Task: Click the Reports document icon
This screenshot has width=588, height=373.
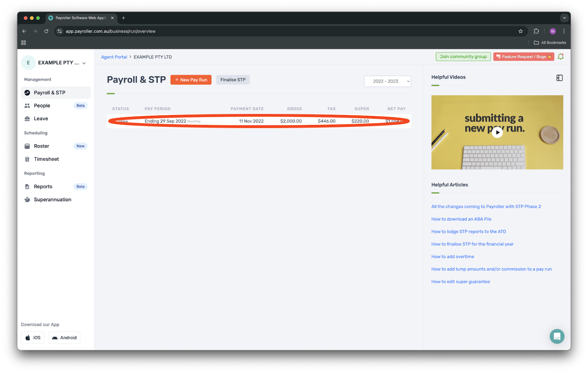Action: coord(27,187)
